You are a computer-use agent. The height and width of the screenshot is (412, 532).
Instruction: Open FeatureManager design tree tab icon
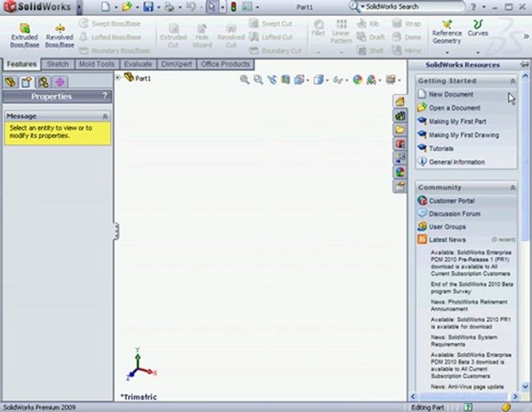[10, 82]
